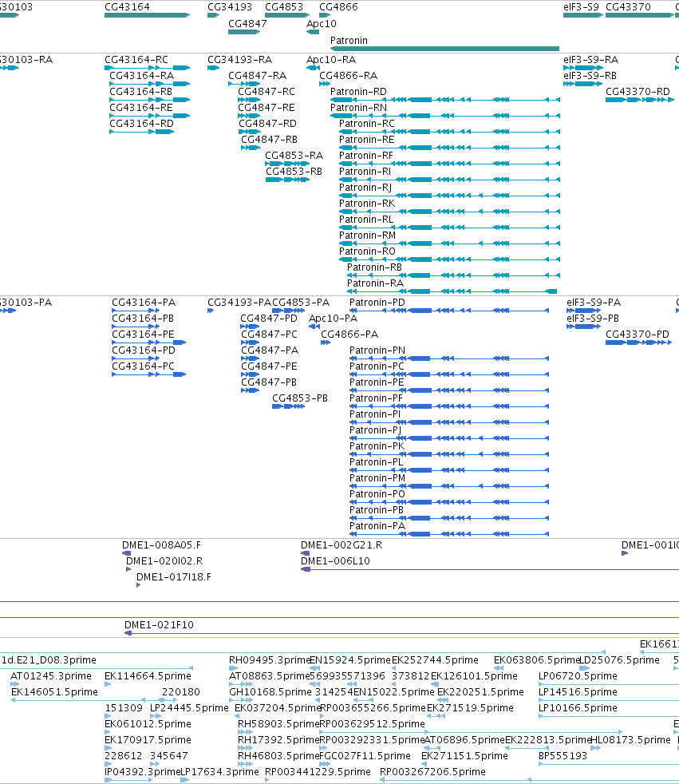Screen dimensions: 679x784
Task: Click the eIF3-S9-RB transcript label
Action: 590,76
